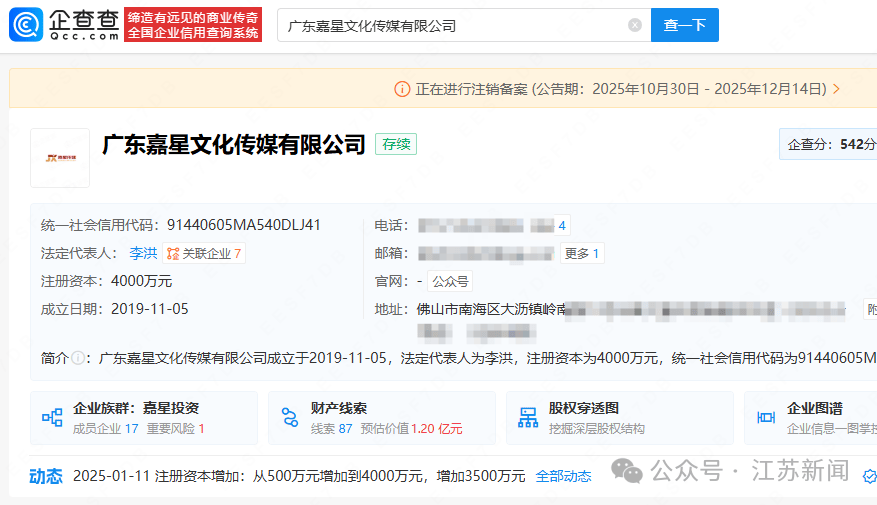Open the 企业族群 嘉星投资 card

pyautogui.click(x=144, y=418)
